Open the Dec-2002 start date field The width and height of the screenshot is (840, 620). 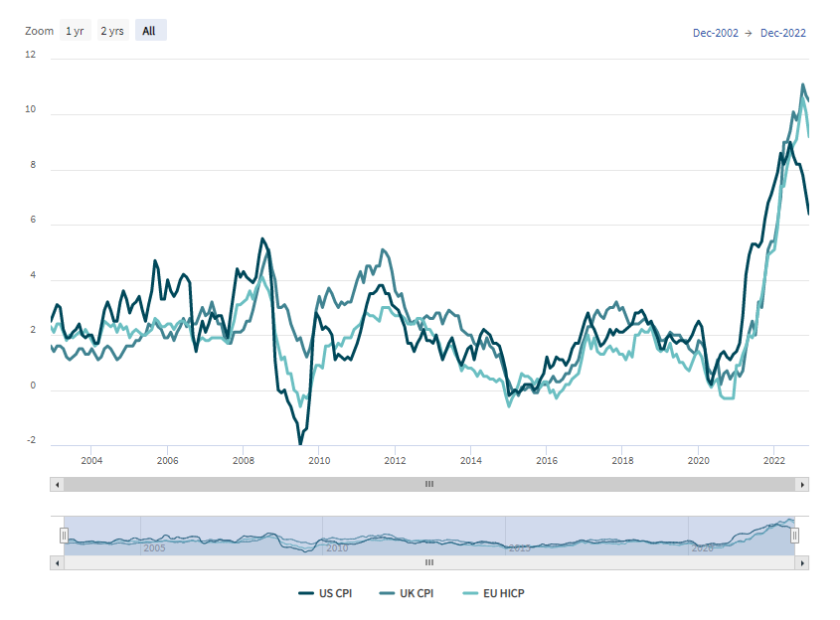[715, 33]
